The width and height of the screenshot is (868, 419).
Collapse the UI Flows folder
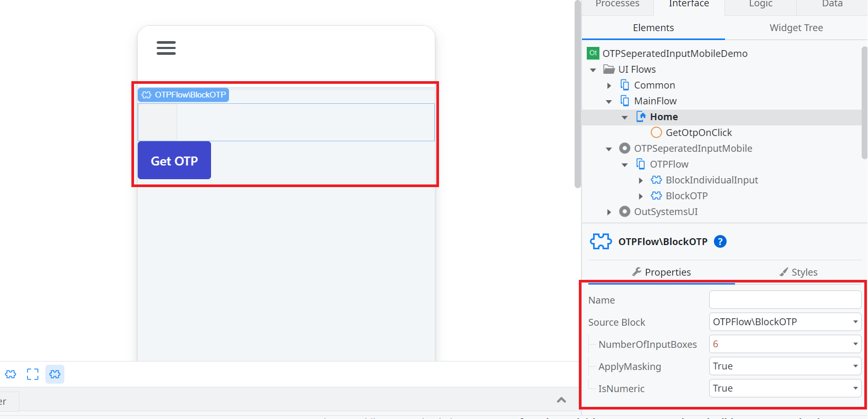[593, 70]
